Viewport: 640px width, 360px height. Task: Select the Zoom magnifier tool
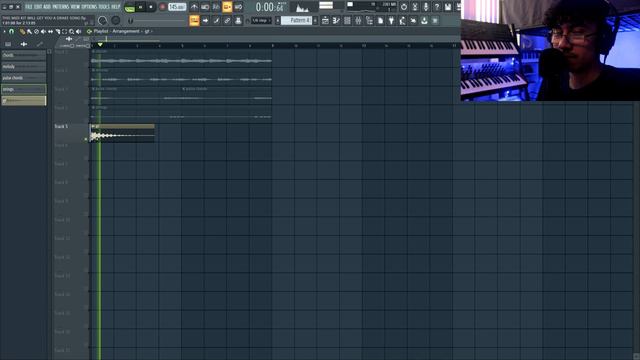coord(71,31)
